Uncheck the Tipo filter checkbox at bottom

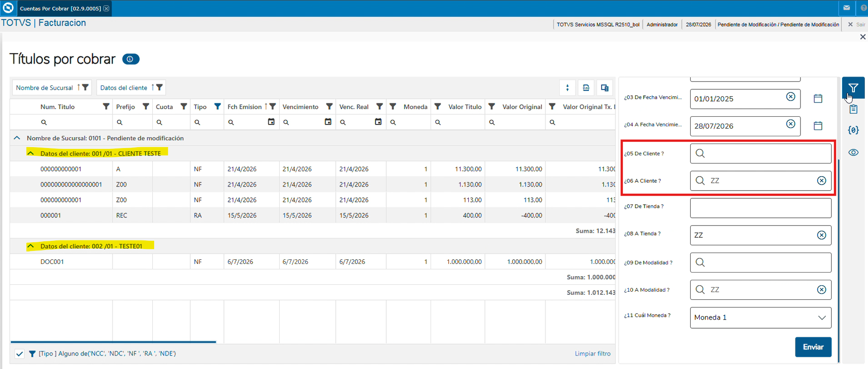(x=19, y=354)
